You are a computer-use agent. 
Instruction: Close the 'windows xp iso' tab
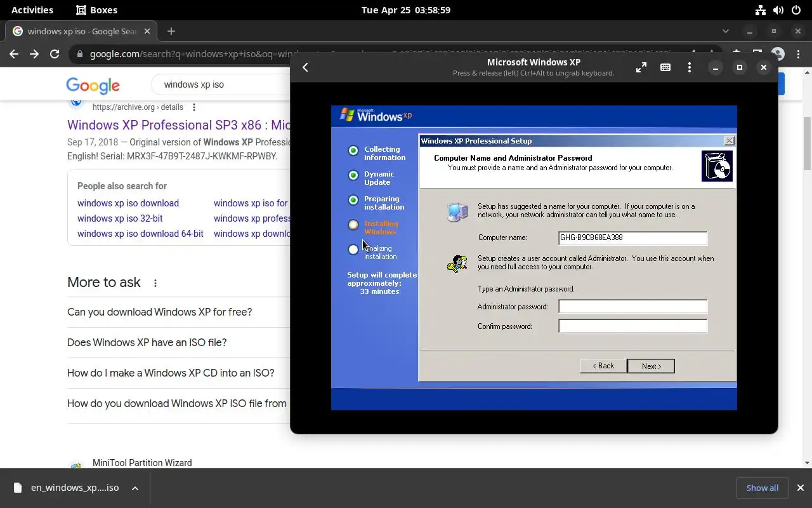pos(147,31)
